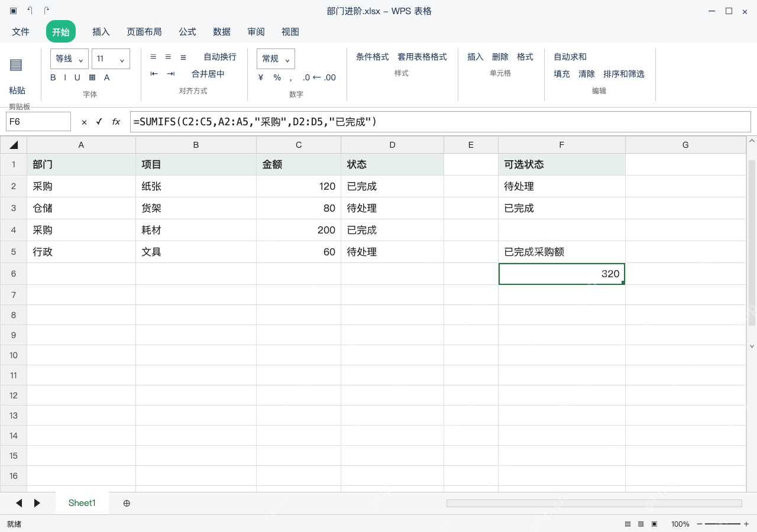The height and width of the screenshot is (532, 757).
Task: Open the 排序和筛选 sort and filter menu
Action: (624, 74)
